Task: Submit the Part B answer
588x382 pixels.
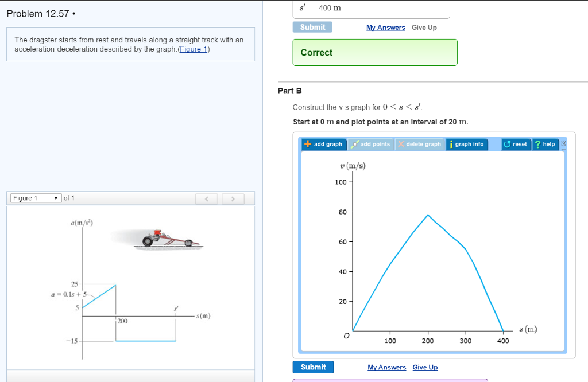Action: [x=313, y=367]
